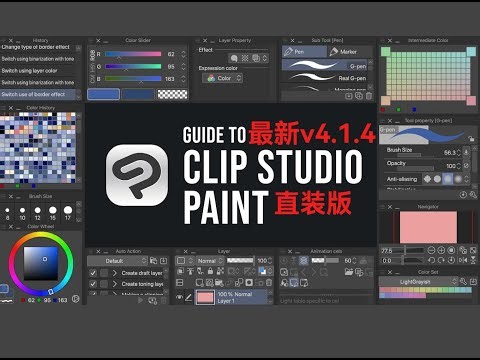Click the Navigator flip horizontal icon
This screenshot has height=360, width=480.
pyautogui.click(x=463, y=260)
